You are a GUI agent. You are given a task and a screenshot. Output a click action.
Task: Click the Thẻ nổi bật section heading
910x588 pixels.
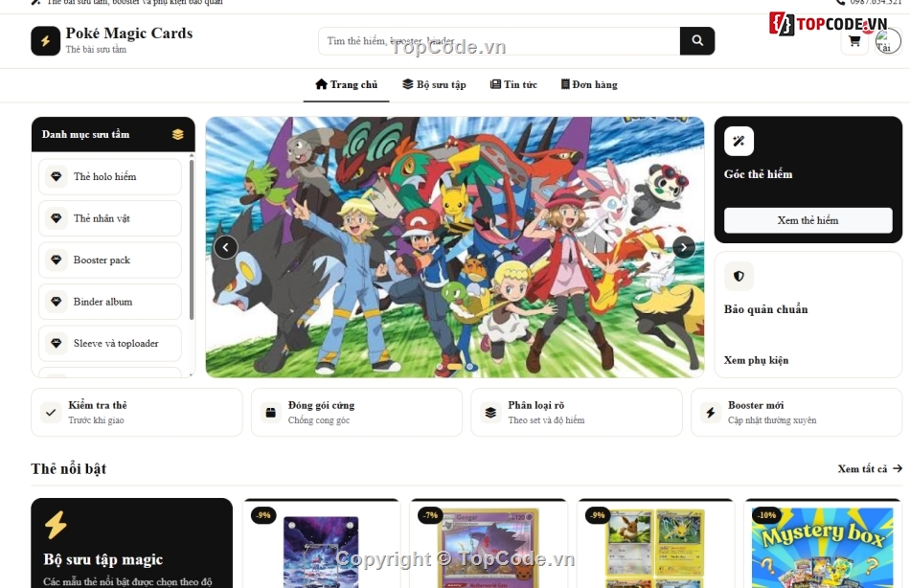pyautogui.click(x=68, y=468)
